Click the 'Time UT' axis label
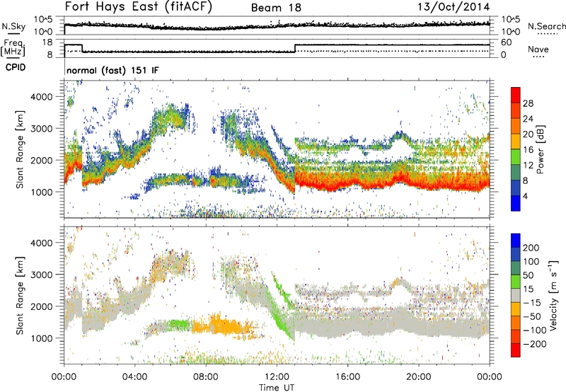This screenshot has height=392, width=566. (x=277, y=388)
